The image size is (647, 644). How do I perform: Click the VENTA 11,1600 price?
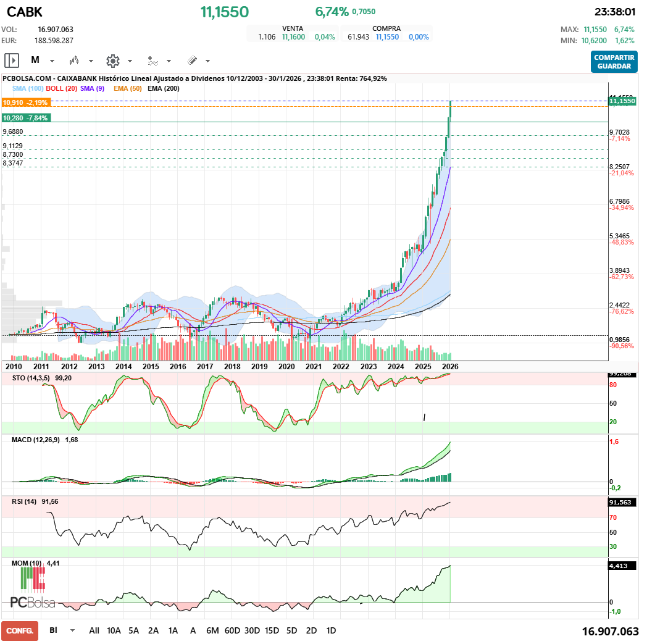click(293, 36)
